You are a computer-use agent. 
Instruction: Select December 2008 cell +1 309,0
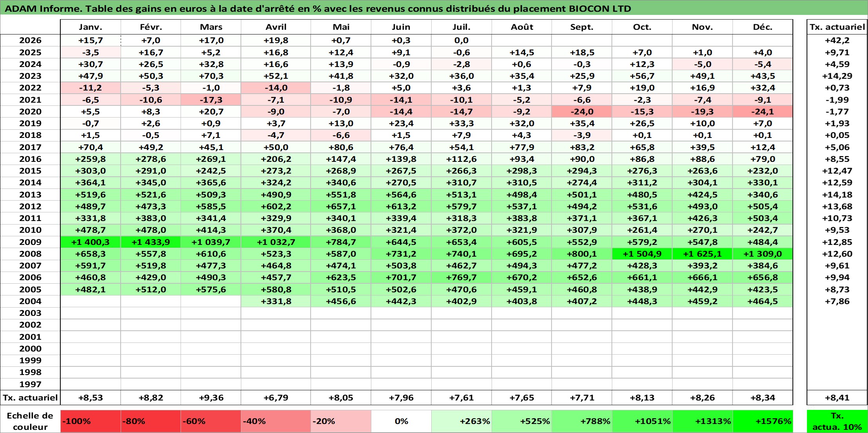763,254
